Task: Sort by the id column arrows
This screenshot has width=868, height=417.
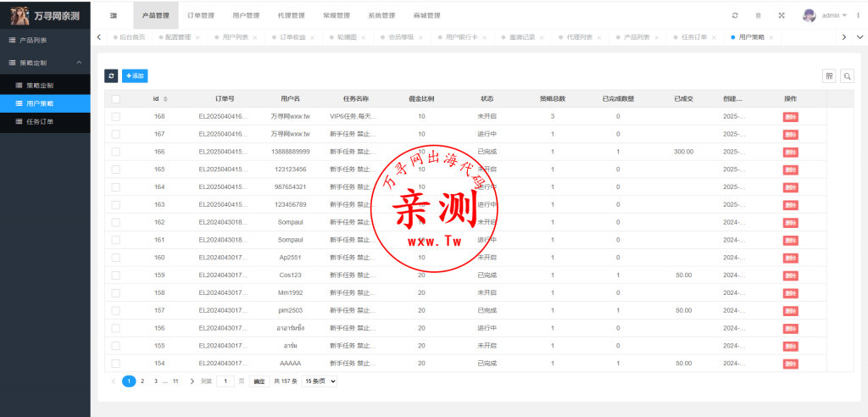Action: click(x=165, y=99)
